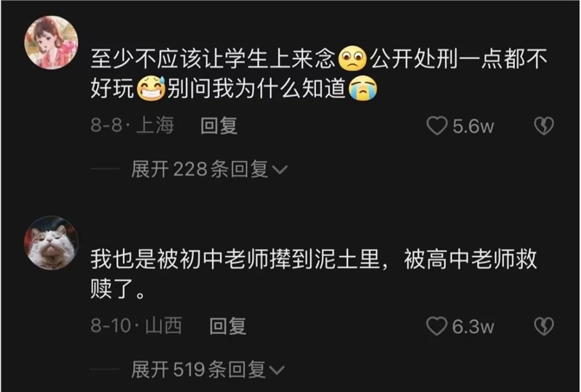
Task: Click the 6.3w like count
Action: point(474,327)
